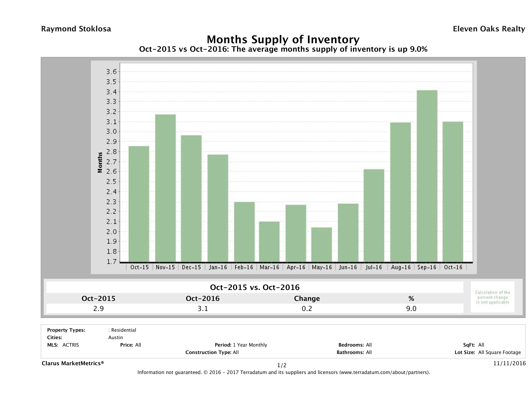Click the Austin cities value
Image resolution: width=532 pixels, height=404 pixels.
(115, 337)
